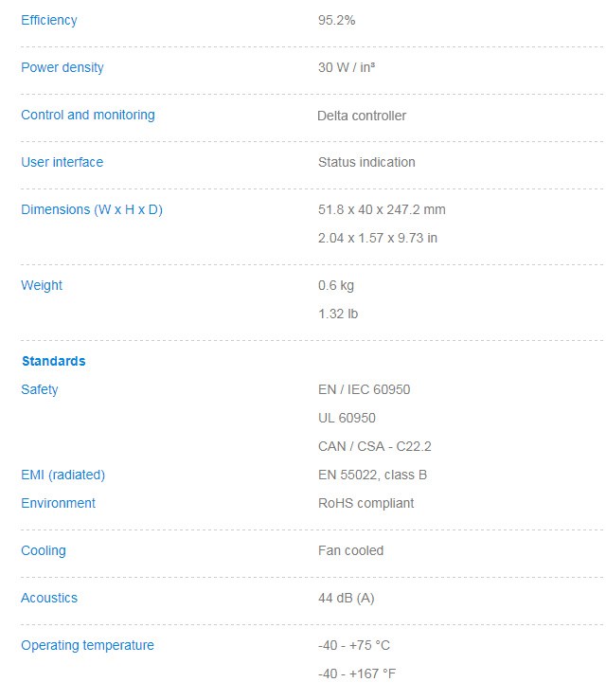Image resolution: width=606 pixels, height=700 pixels.
Task: Select the 1.32 lb weight value
Action: [338, 314]
